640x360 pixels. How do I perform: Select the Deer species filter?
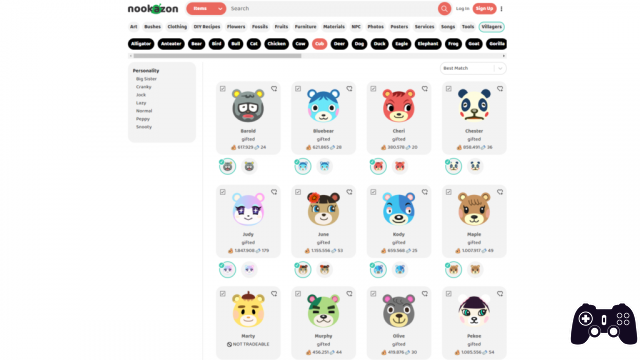point(339,44)
